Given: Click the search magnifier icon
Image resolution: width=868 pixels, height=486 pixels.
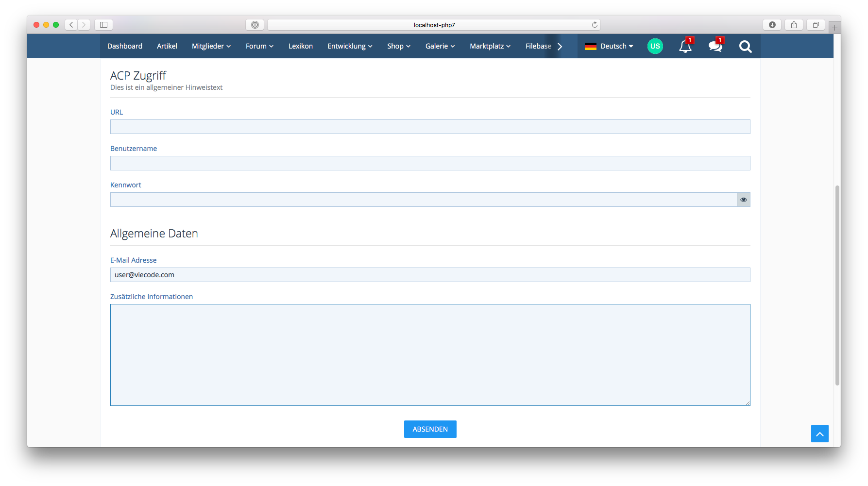Looking at the screenshot, I should pos(745,47).
